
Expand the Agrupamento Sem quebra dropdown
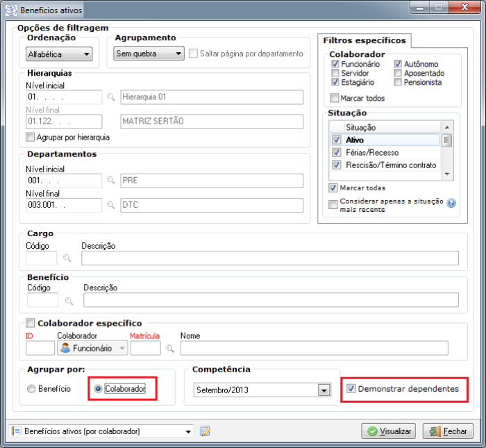148,53
